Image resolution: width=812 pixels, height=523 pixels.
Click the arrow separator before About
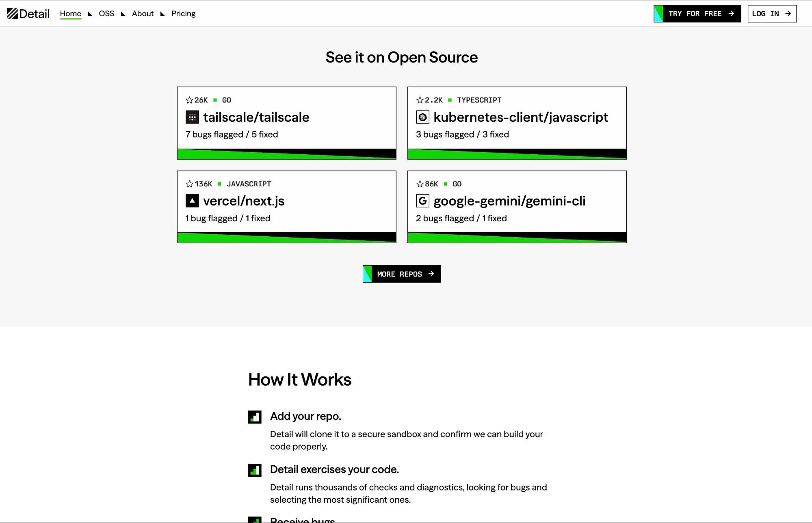123,14
